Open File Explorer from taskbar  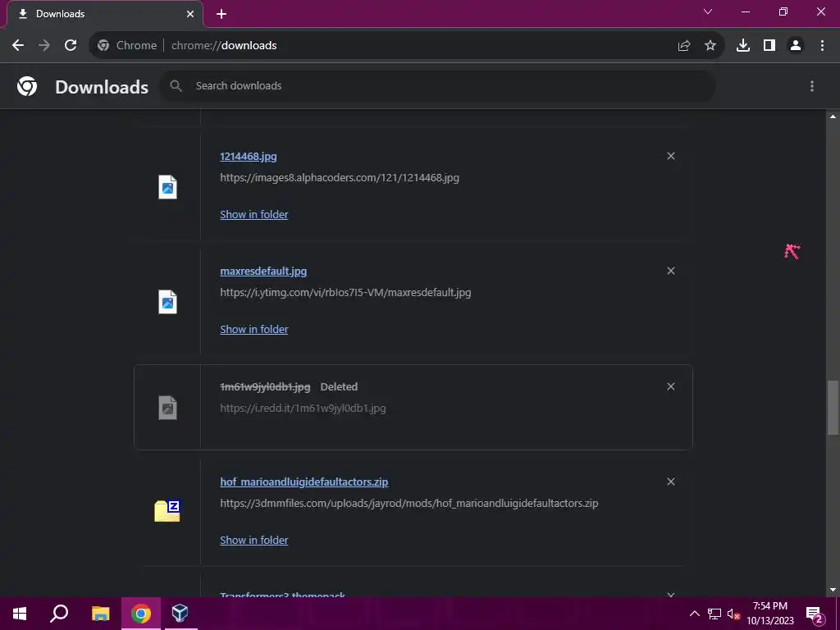point(100,614)
